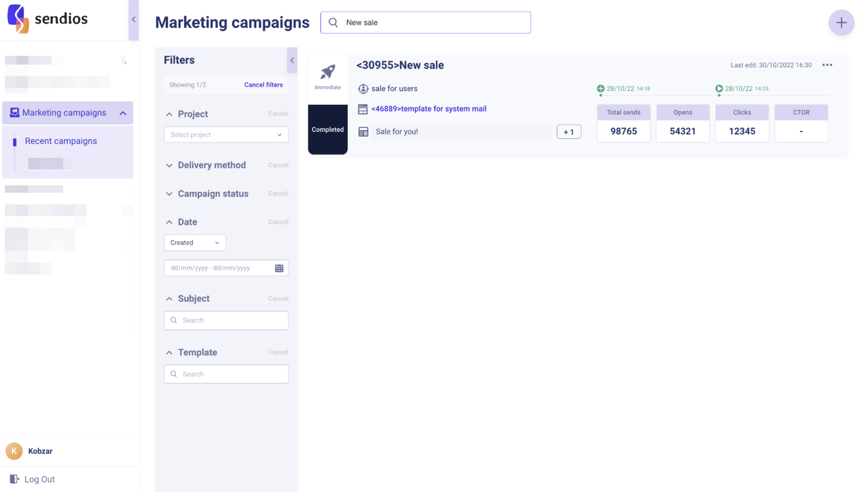Open Recent campaigns in sidebar
The image size is (868, 492).
[61, 141]
